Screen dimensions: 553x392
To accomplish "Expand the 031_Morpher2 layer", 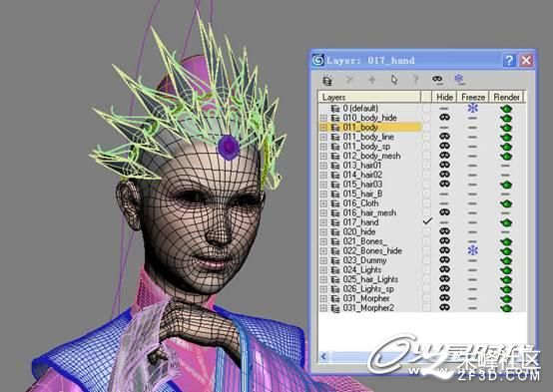I will [323, 308].
